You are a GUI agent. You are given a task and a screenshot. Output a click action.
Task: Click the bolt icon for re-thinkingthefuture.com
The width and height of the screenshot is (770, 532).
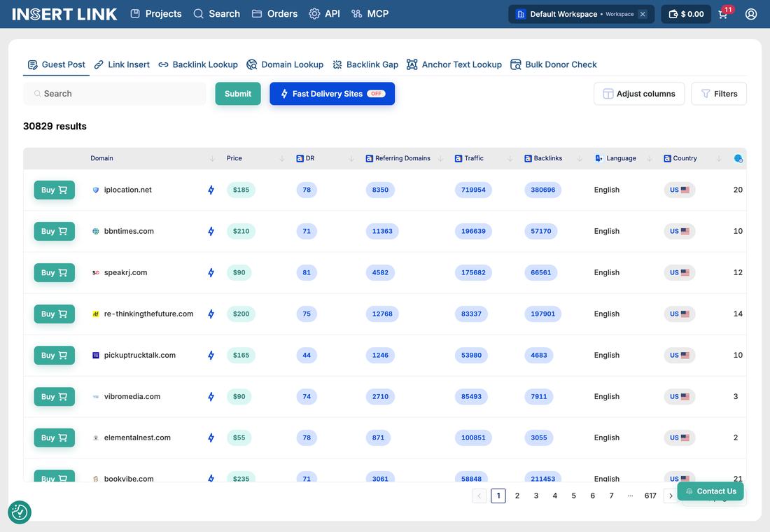[x=211, y=314]
